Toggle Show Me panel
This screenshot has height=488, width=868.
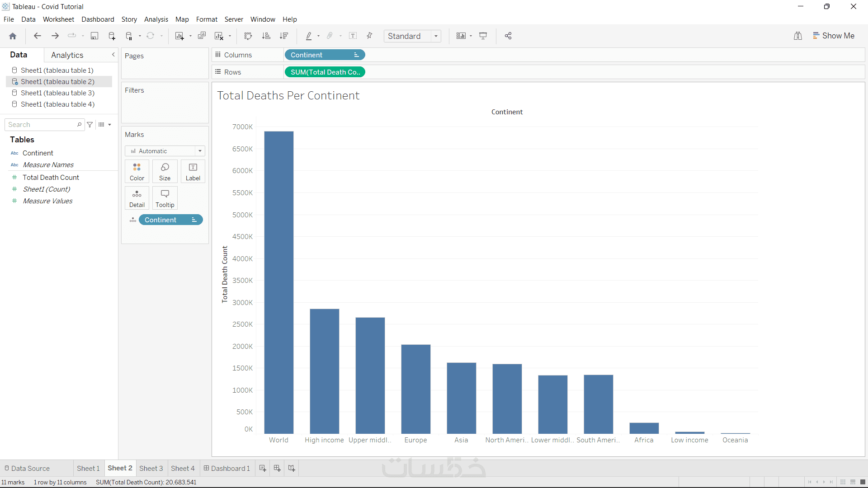(x=833, y=36)
